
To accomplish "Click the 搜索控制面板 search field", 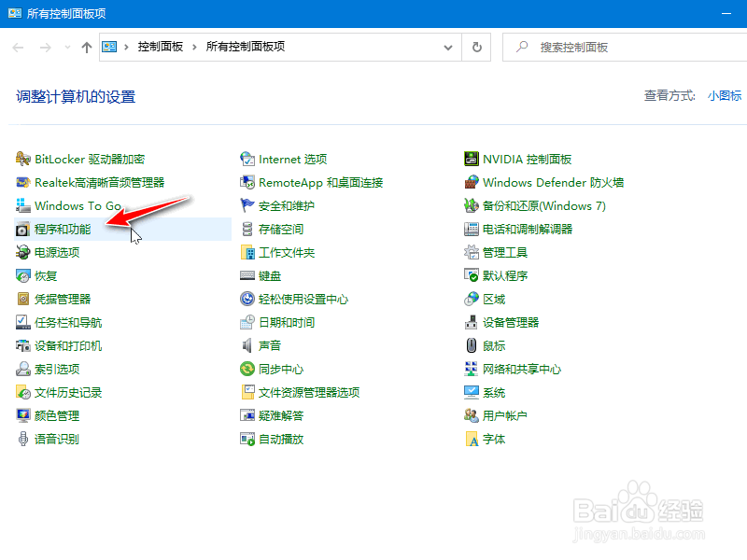I will click(625, 48).
